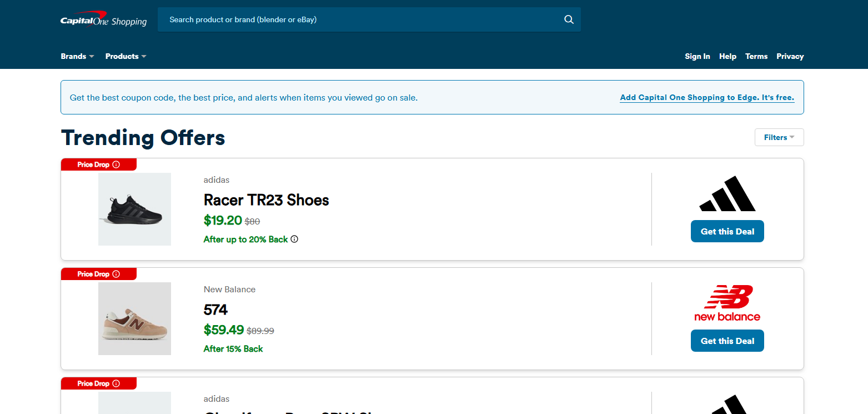Open the Terms link
Viewport: 868px width, 414px height.
coord(756,56)
